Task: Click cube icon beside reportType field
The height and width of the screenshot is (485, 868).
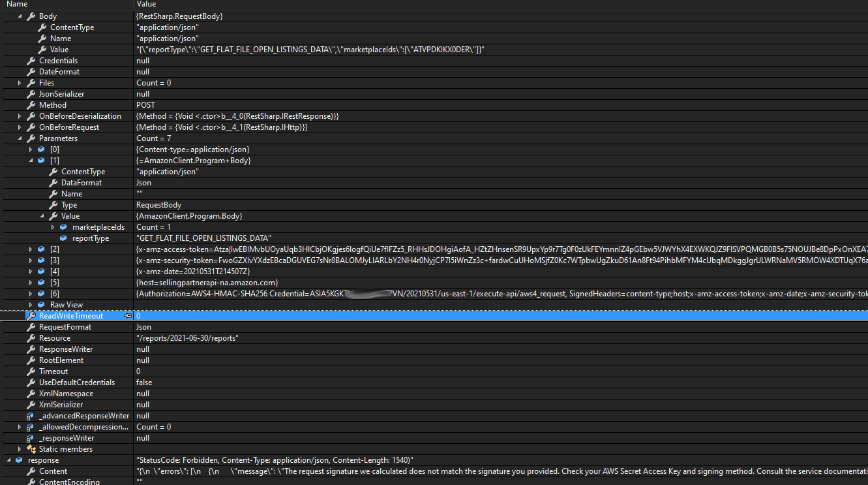Action: (64, 238)
